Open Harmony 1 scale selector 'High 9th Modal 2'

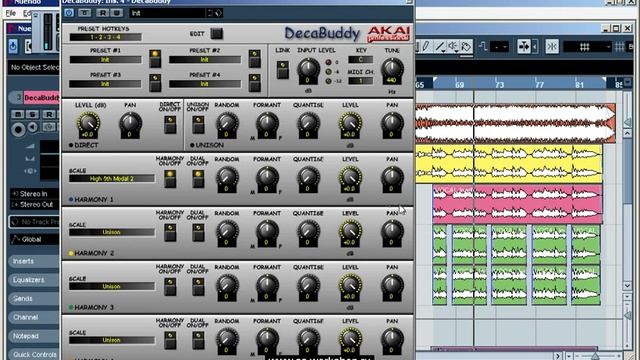point(112,178)
